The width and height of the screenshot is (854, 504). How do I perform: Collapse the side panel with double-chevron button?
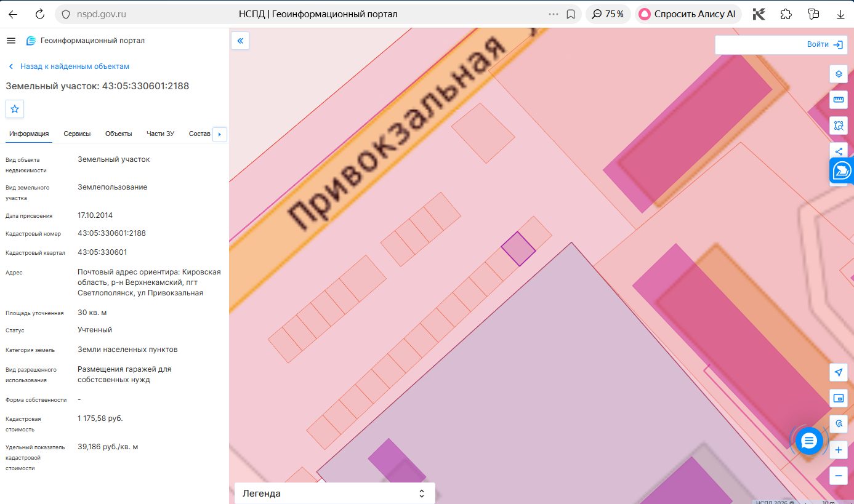[240, 41]
